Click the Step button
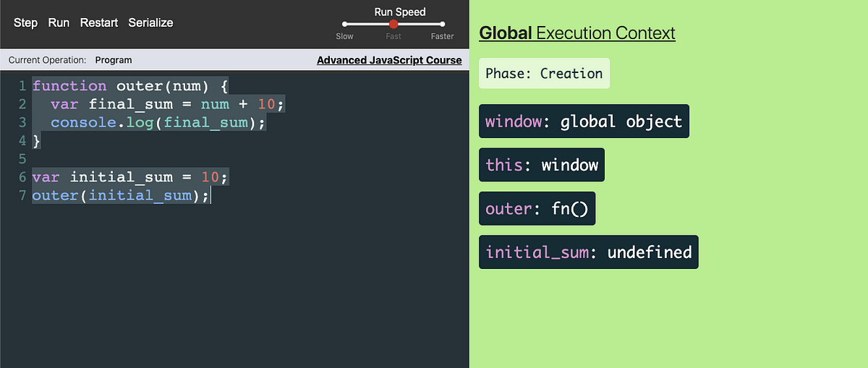The height and width of the screenshot is (368, 868). [x=25, y=22]
